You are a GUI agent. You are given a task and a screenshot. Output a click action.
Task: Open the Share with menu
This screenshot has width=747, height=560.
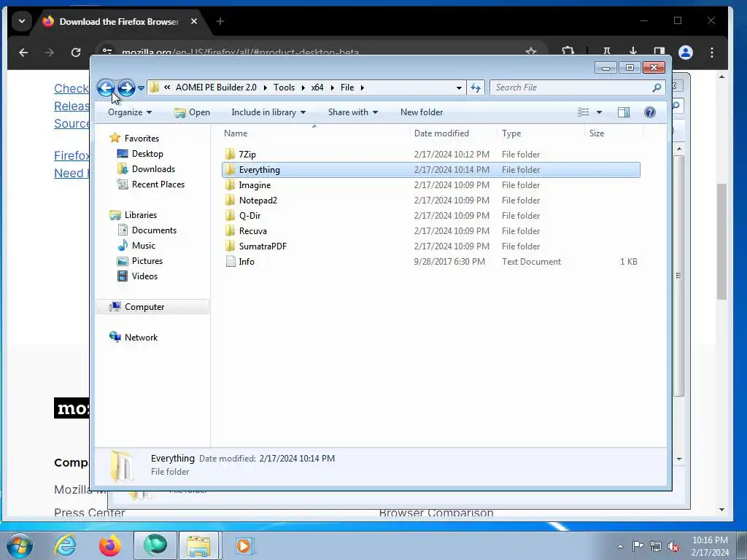tap(353, 112)
